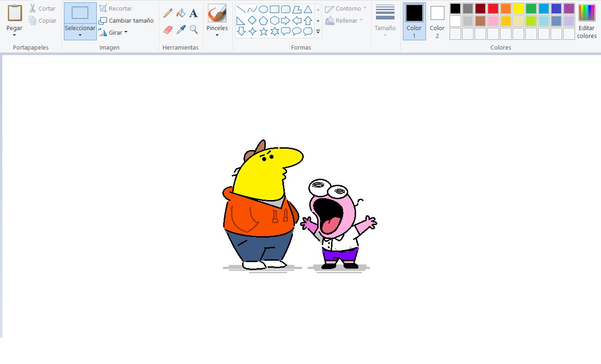This screenshot has width=601, height=364.
Task: Pick the dark red palette swatch
Action: point(481,9)
